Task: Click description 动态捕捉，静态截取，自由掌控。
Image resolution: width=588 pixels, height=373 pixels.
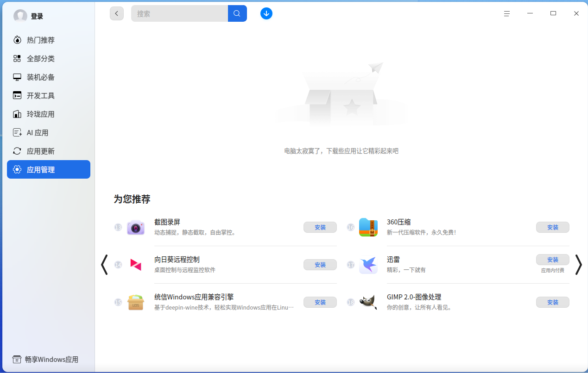Action: [196, 232]
